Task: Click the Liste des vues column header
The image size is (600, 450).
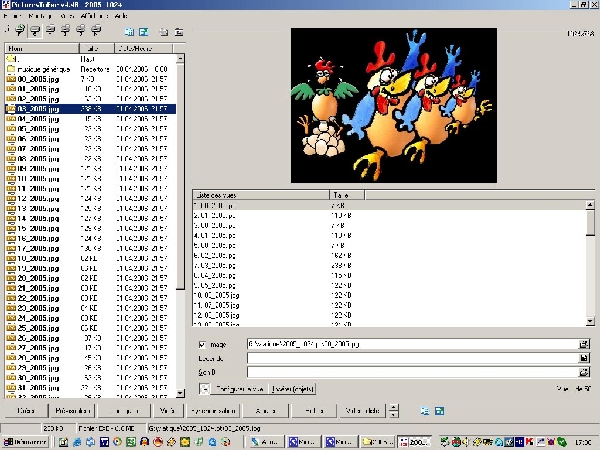Action: point(261,195)
